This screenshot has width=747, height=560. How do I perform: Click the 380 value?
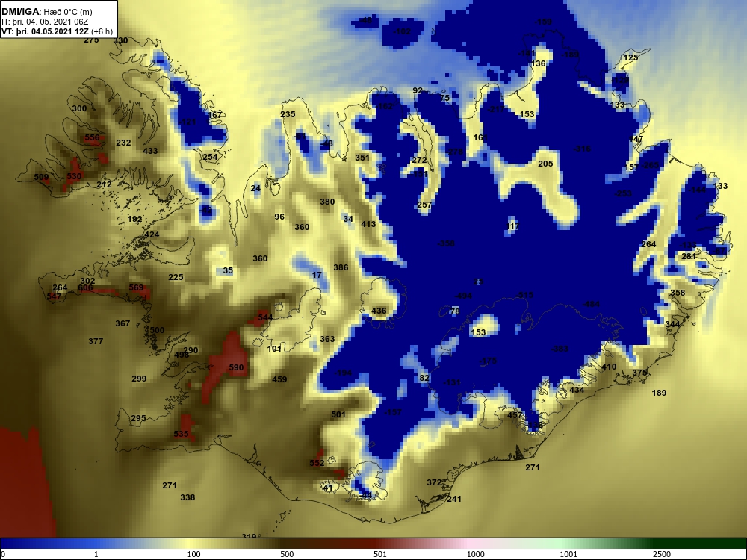point(327,202)
